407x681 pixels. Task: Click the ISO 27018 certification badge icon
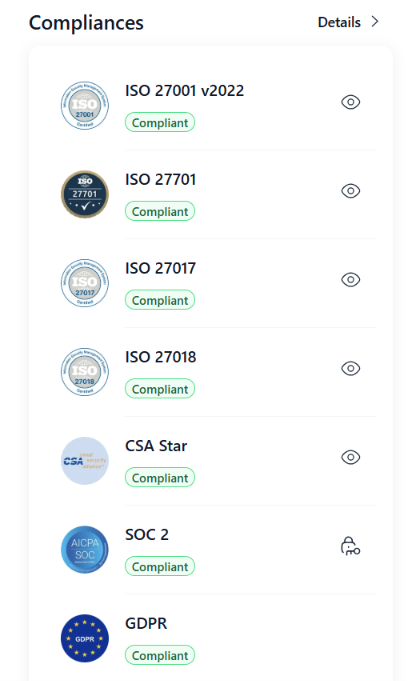click(85, 372)
